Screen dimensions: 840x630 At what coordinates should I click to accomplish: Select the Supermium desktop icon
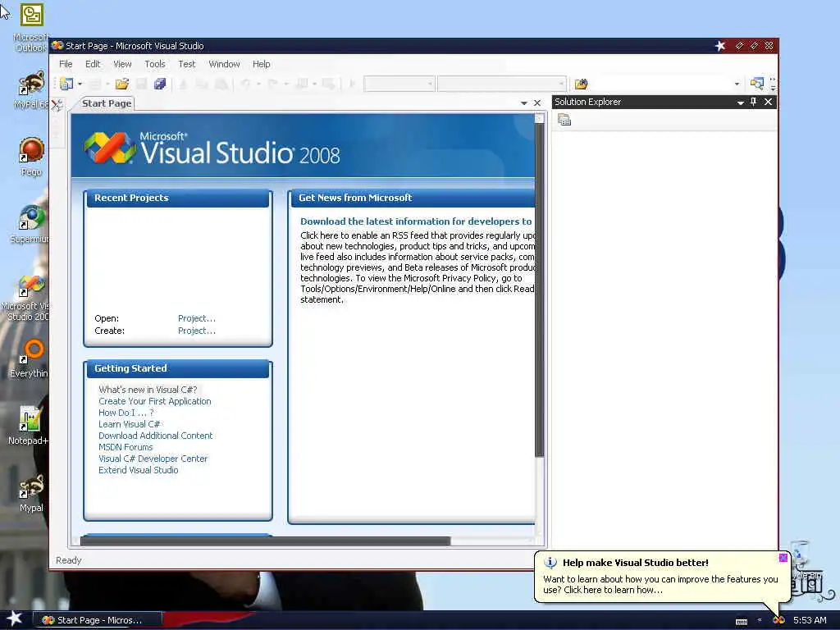(x=30, y=224)
